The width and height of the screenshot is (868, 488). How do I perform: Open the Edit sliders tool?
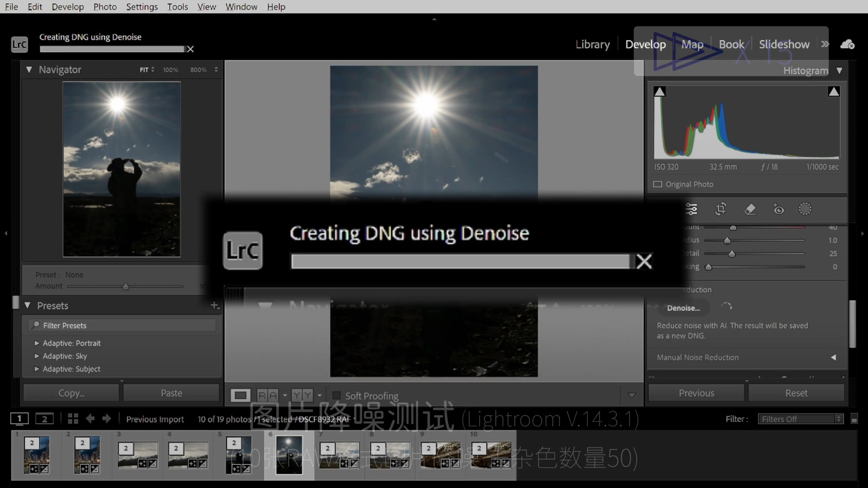[x=692, y=209]
